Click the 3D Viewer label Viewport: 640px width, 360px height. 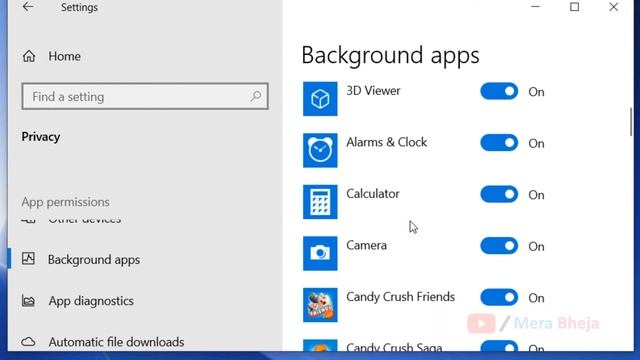373,91
